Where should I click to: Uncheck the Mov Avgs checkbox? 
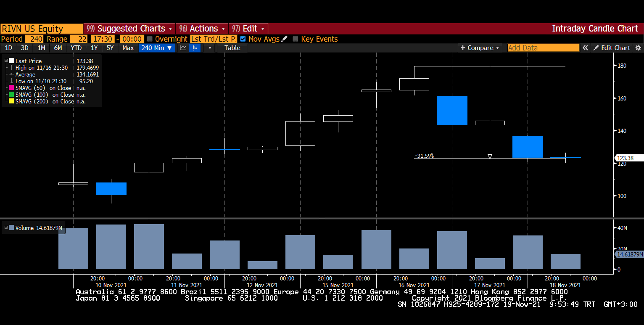tap(243, 39)
